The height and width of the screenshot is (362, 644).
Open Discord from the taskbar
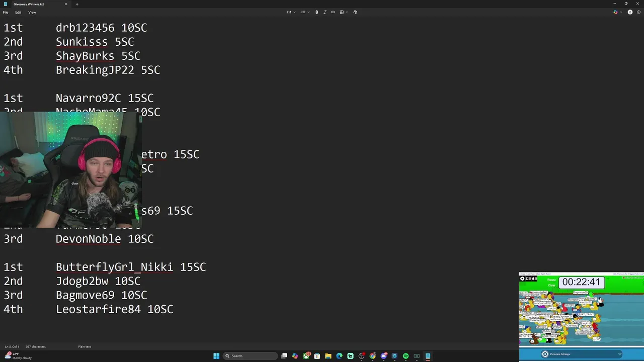pos(384,356)
